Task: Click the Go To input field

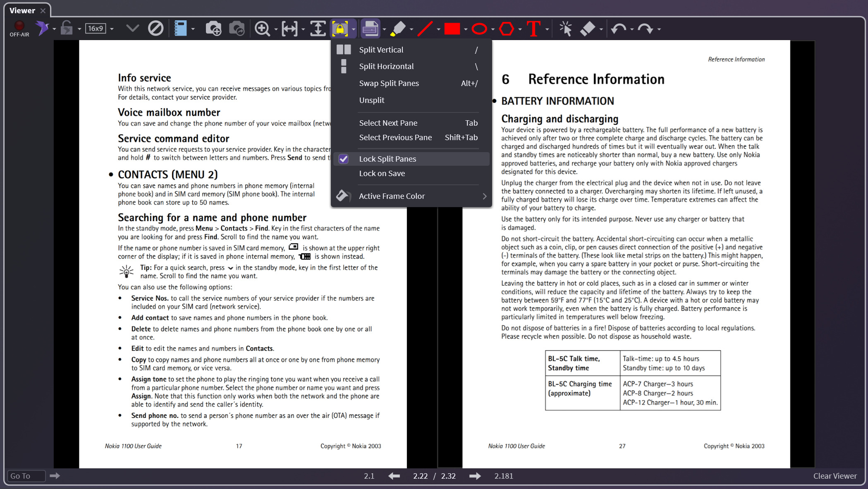Action: click(26, 476)
